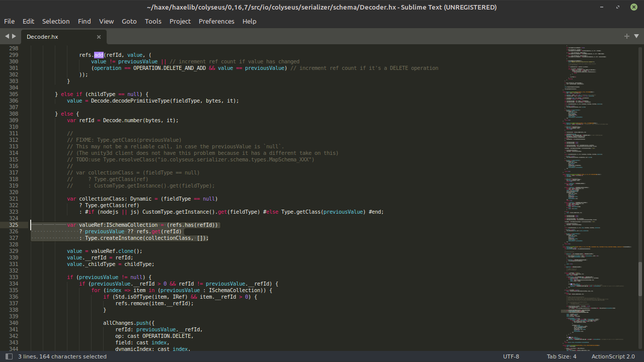Click line number 325 in gutter
The image size is (644, 362).
(x=14, y=225)
